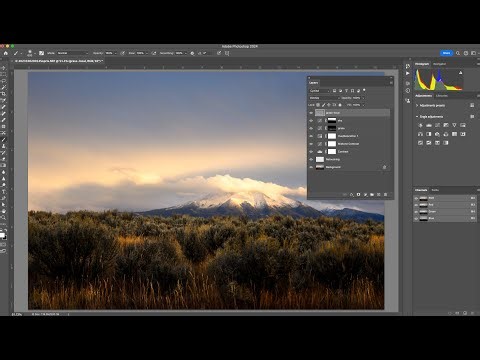Add a Hue/Saturation adjustment icon
Screen dimensions: 480x360
coord(463,125)
